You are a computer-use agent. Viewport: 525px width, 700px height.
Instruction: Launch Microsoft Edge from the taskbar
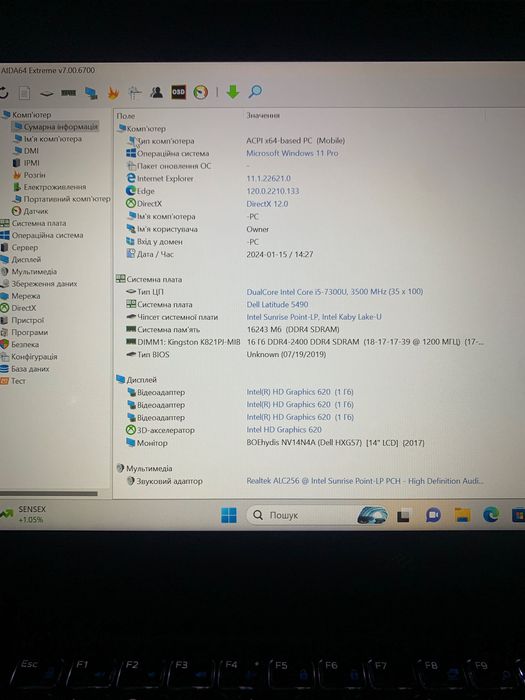pyautogui.click(x=491, y=515)
